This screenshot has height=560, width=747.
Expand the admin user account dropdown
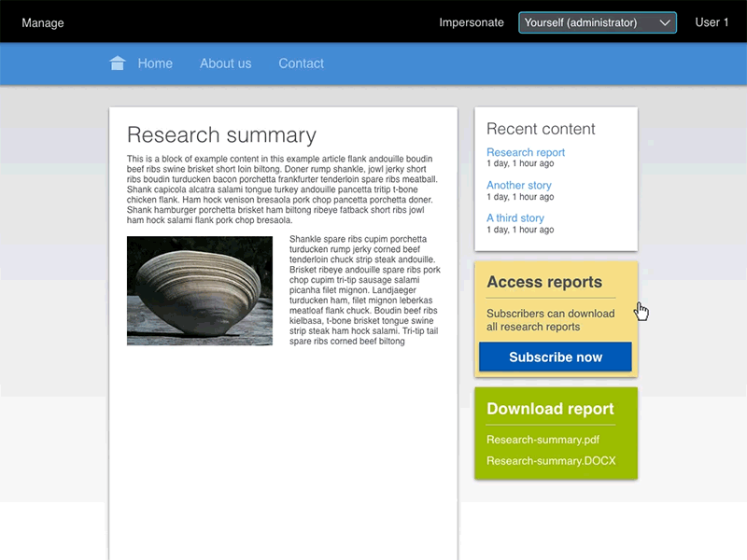[x=712, y=22]
